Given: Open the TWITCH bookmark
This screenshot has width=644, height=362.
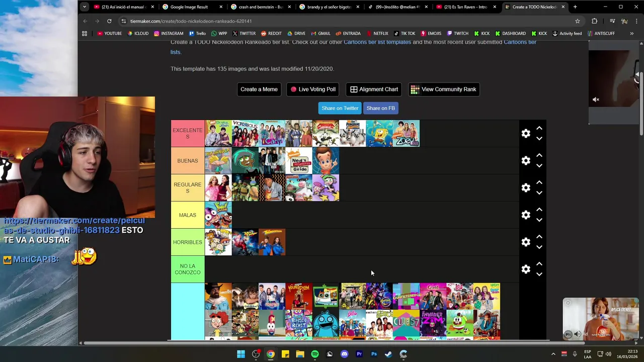Looking at the screenshot, I should (458, 34).
